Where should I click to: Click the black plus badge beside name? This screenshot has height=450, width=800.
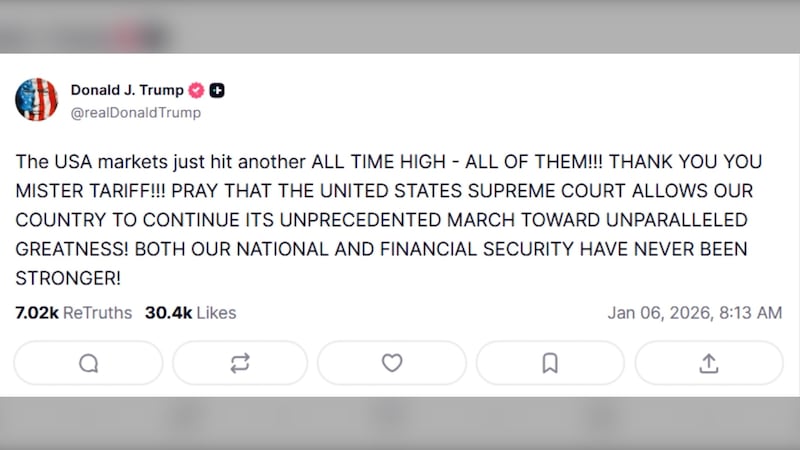[217, 90]
